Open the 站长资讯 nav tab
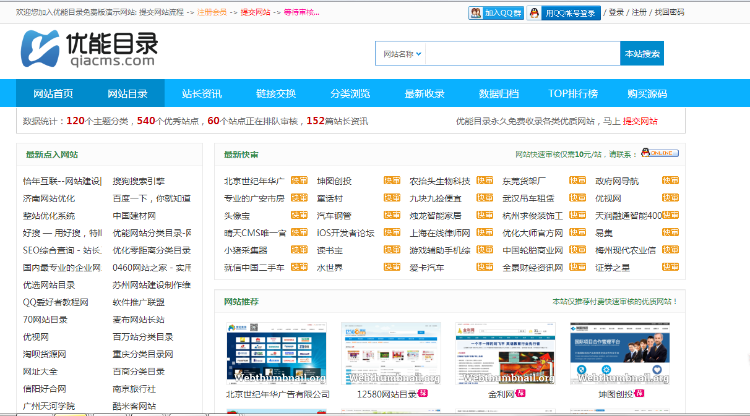The image size is (750, 416). (x=202, y=94)
